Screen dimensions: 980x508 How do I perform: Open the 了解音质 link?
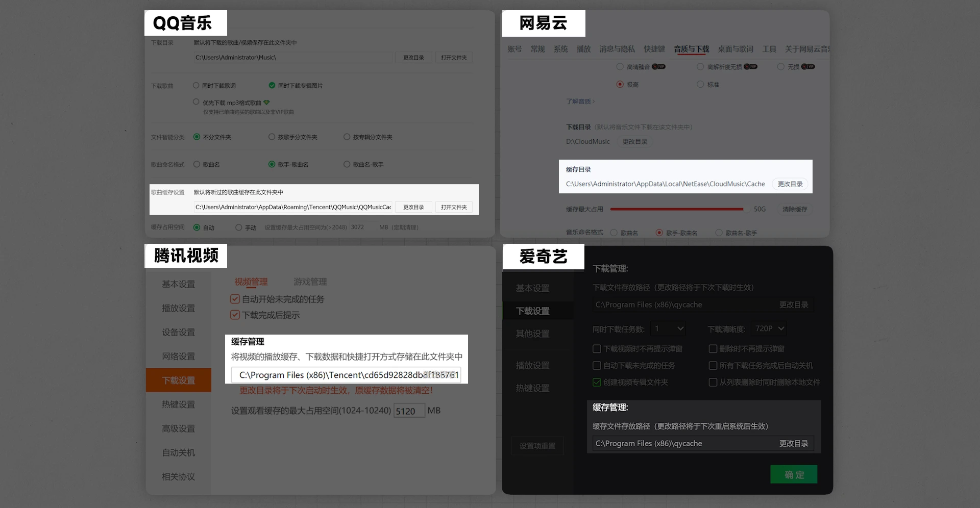tap(580, 101)
